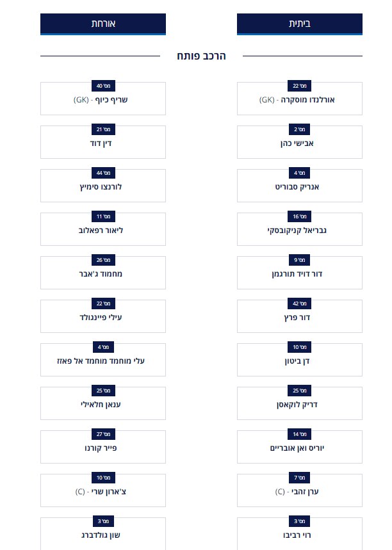Open דור פרץ player card
The width and height of the screenshot is (392, 550).
tap(299, 317)
